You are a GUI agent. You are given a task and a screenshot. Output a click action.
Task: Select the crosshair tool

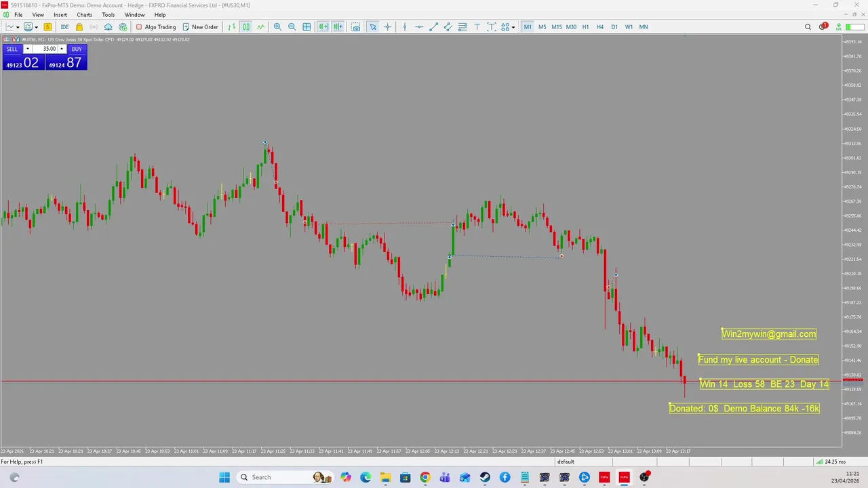click(387, 27)
